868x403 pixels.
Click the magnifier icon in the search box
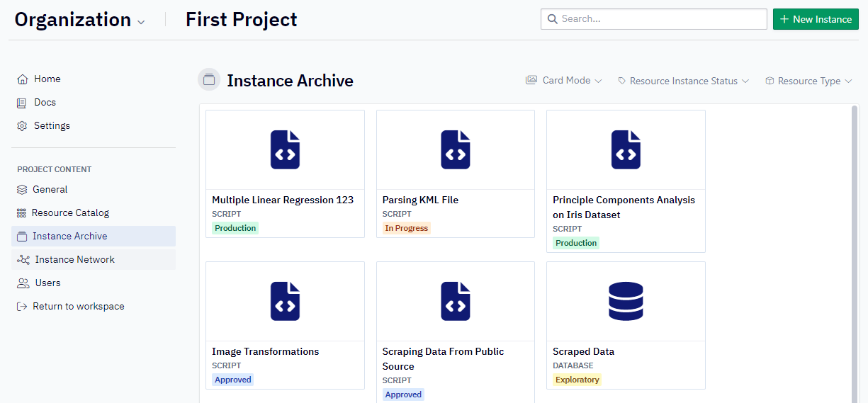tap(552, 19)
